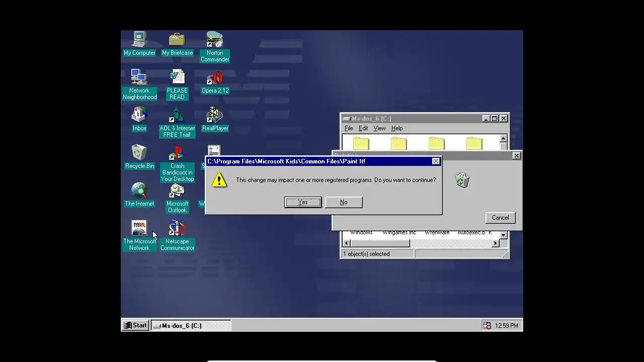Viewport: 644px width, 362px height.
Task: Select Wingames.inc item in file list
Action: (x=399, y=233)
